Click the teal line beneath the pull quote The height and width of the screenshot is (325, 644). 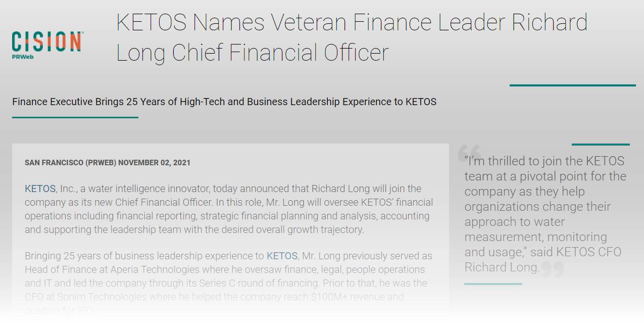coord(492,284)
